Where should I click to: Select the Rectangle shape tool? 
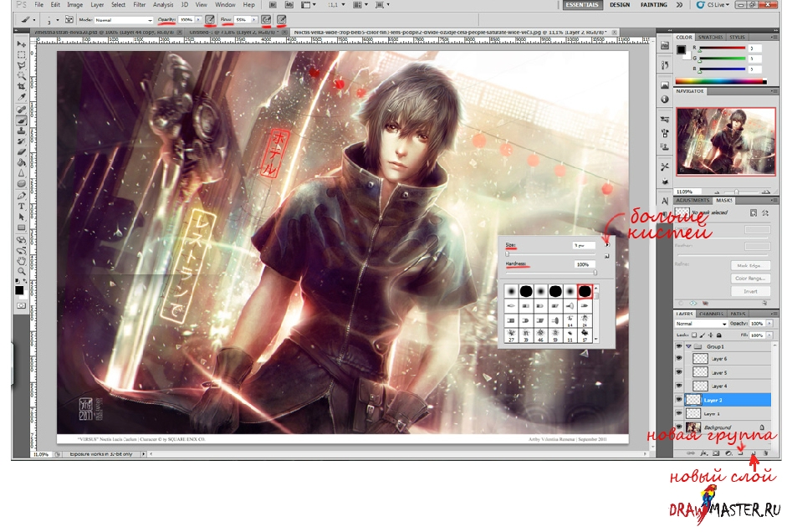click(x=21, y=228)
